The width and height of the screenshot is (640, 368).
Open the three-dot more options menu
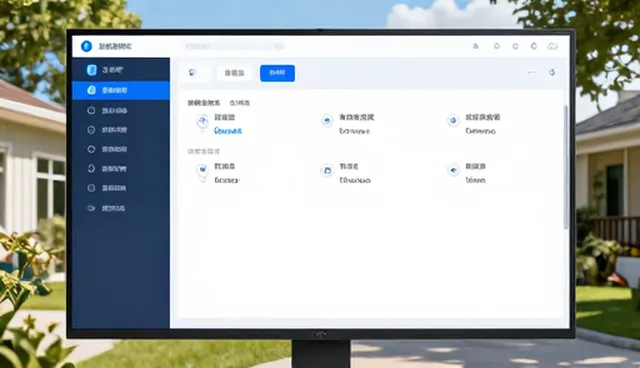[x=531, y=72]
